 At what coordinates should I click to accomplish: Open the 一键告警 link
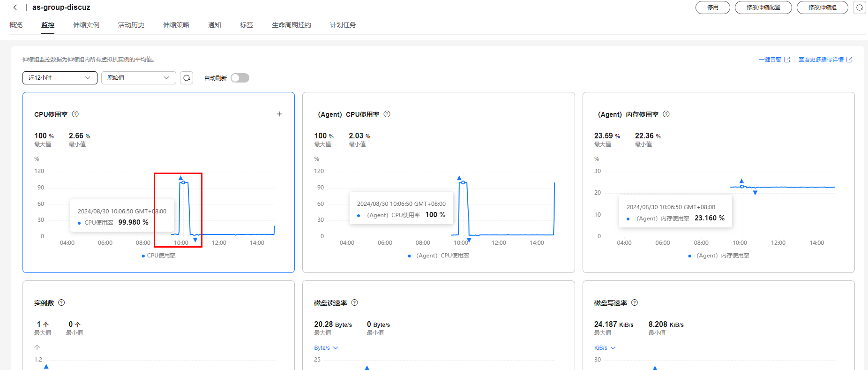(770, 60)
